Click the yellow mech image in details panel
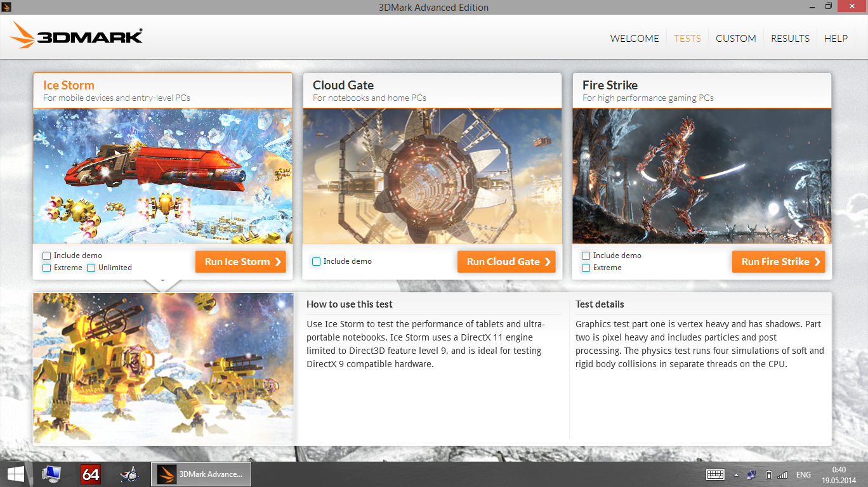This screenshot has width=868, height=487. 164,368
